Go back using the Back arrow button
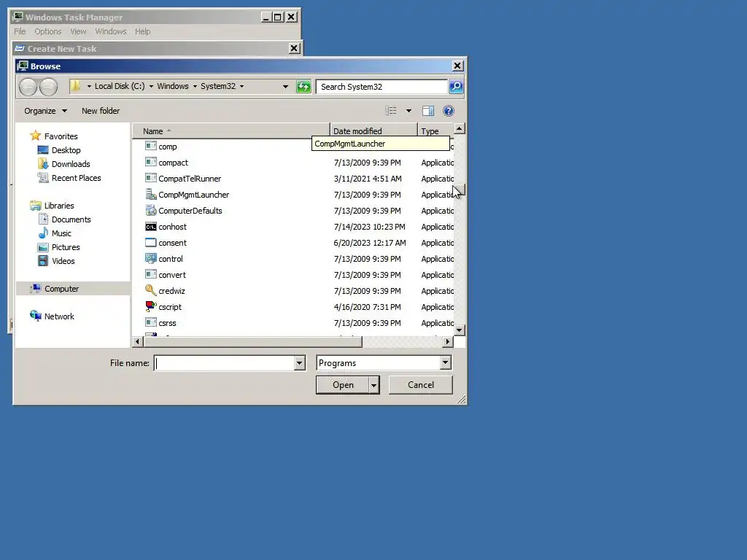The width and height of the screenshot is (747, 560). point(28,87)
